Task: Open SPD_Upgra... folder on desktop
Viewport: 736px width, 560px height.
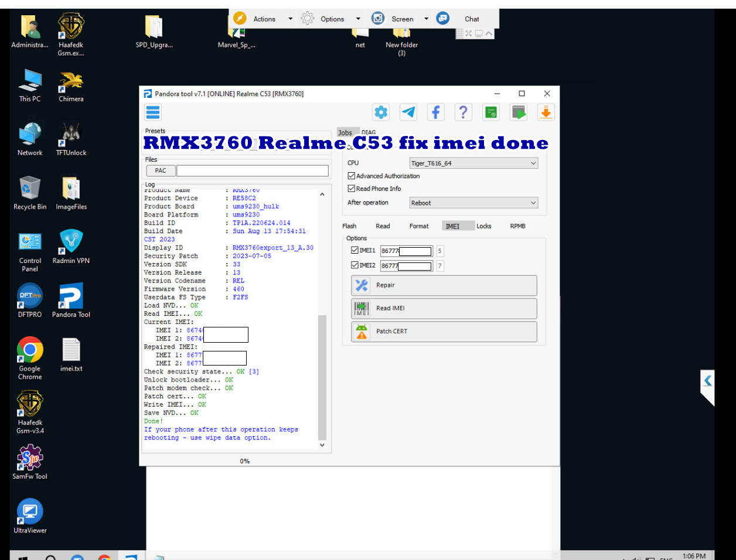Action: click(154, 32)
